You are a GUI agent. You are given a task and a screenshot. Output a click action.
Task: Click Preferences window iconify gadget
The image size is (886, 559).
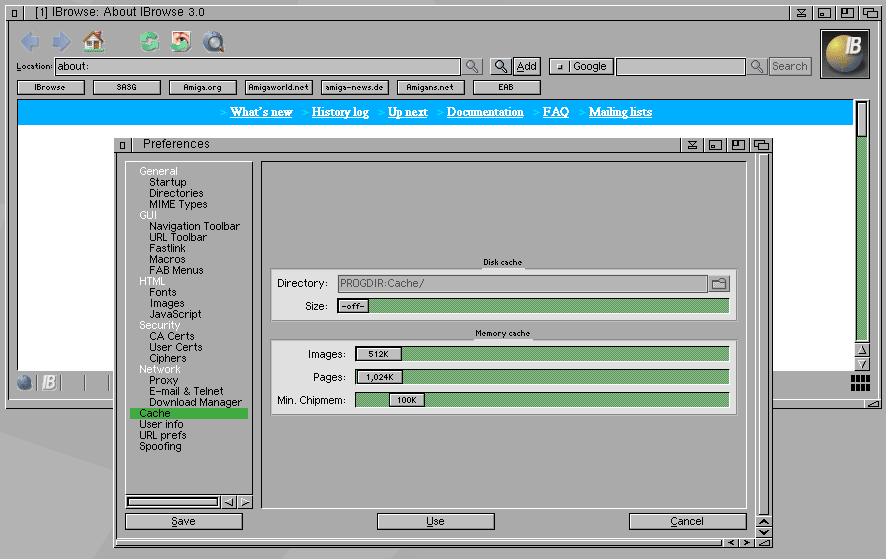pos(692,145)
